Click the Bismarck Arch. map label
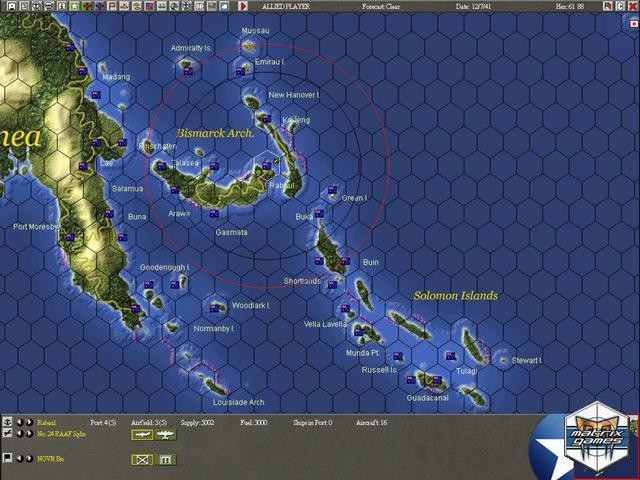This screenshot has width=640, height=480. pyautogui.click(x=215, y=133)
